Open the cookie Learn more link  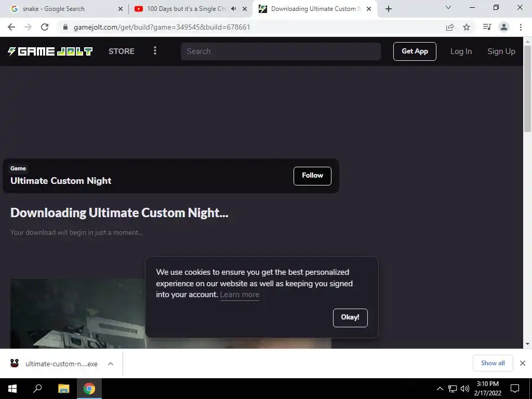point(240,295)
